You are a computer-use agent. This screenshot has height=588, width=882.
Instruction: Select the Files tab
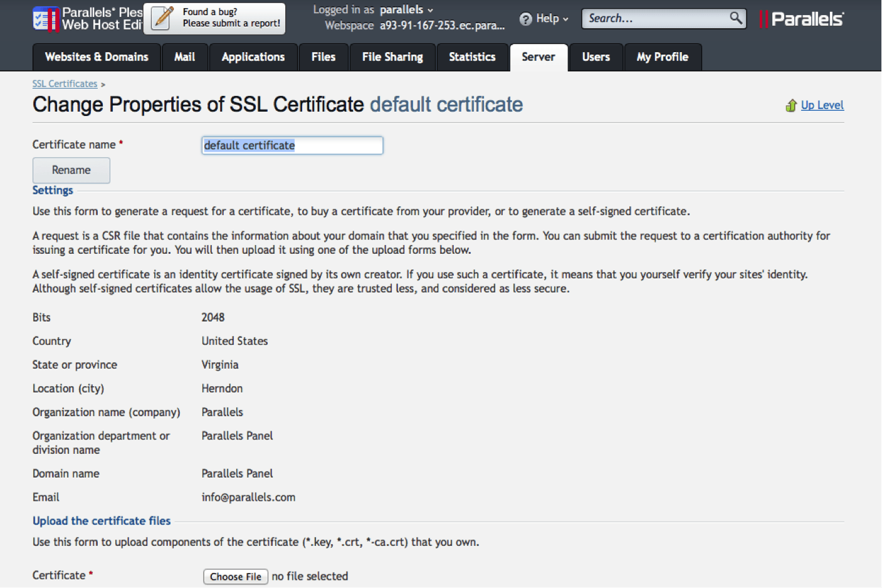[323, 57]
